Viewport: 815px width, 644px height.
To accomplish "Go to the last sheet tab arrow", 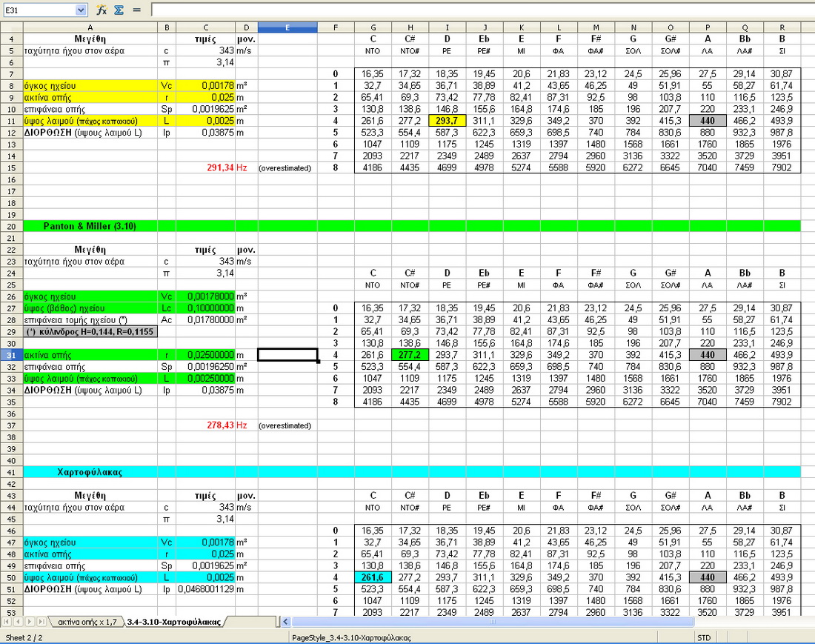I will tap(41, 622).
